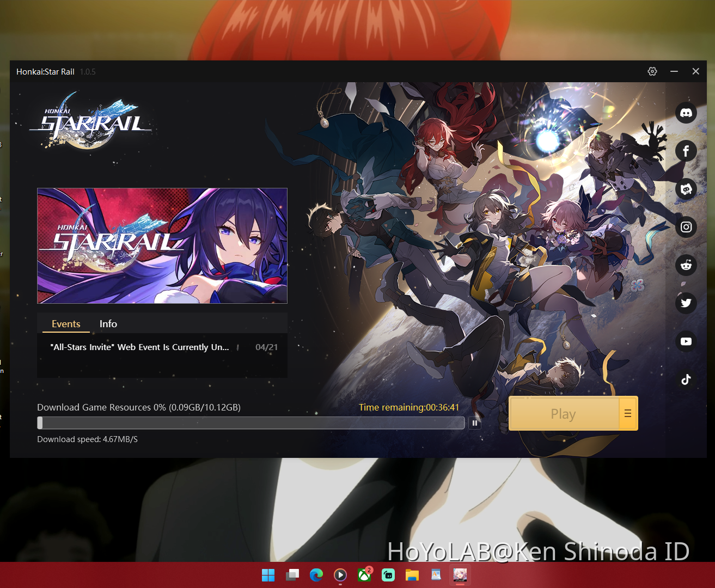Switch to the Info tab
This screenshot has height=588, width=715.
pyautogui.click(x=108, y=323)
